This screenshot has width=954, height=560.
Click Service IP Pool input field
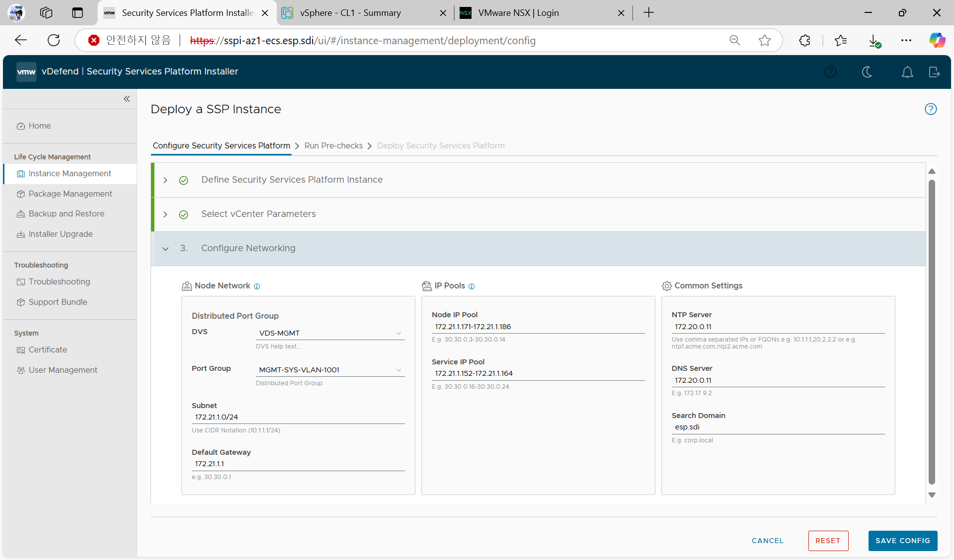click(x=538, y=374)
